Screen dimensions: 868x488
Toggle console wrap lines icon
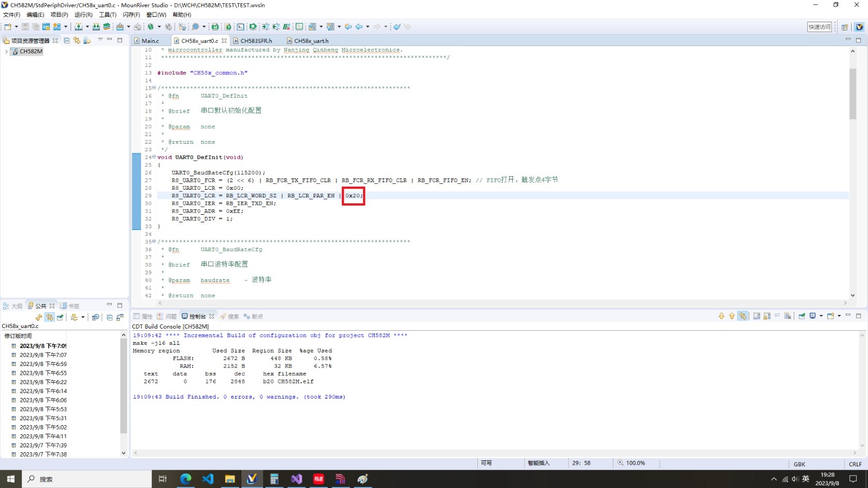click(777, 315)
